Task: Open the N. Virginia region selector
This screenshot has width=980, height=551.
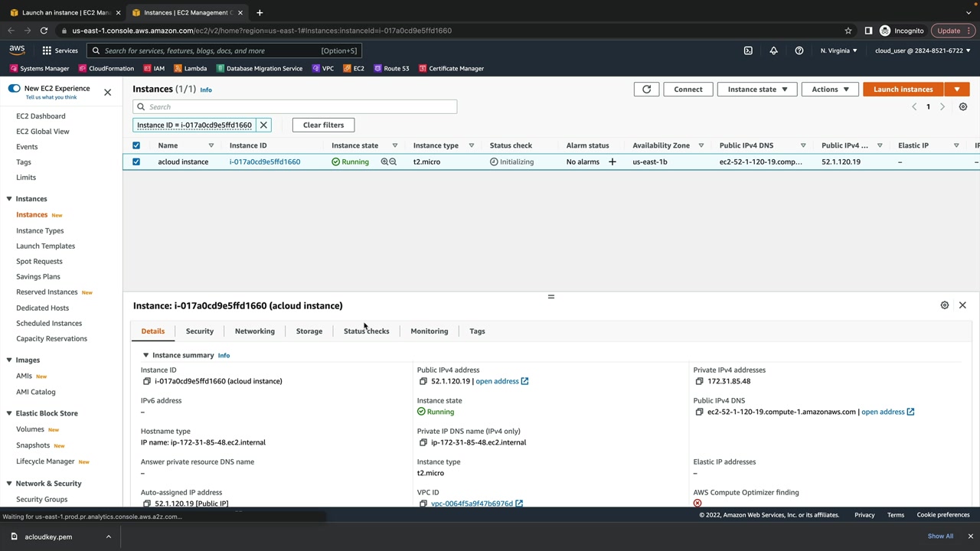Action: 838,51
